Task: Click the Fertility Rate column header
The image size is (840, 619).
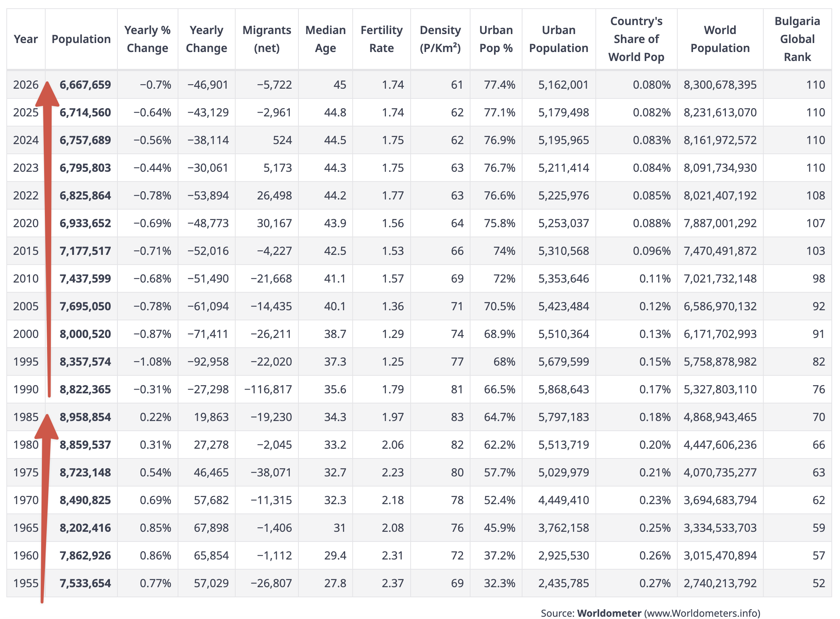Action: tap(381, 39)
